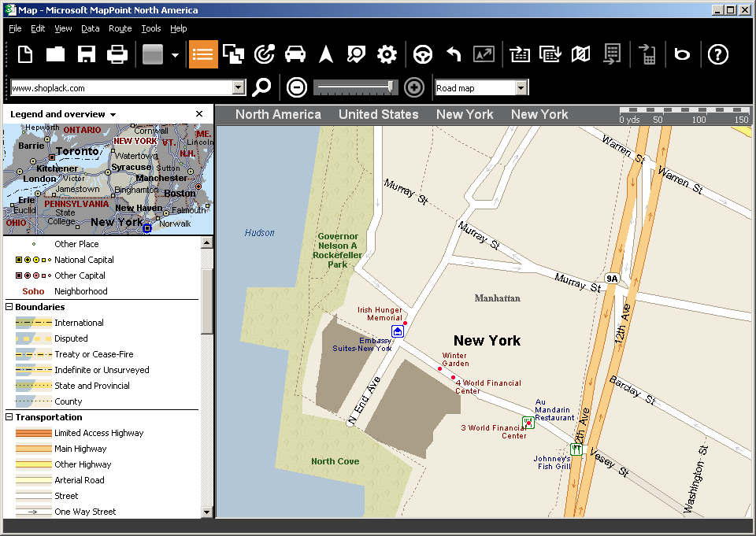Image resolution: width=756 pixels, height=536 pixels.
Task: Click the Winter Garden label on the map
Action: click(455, 360)
